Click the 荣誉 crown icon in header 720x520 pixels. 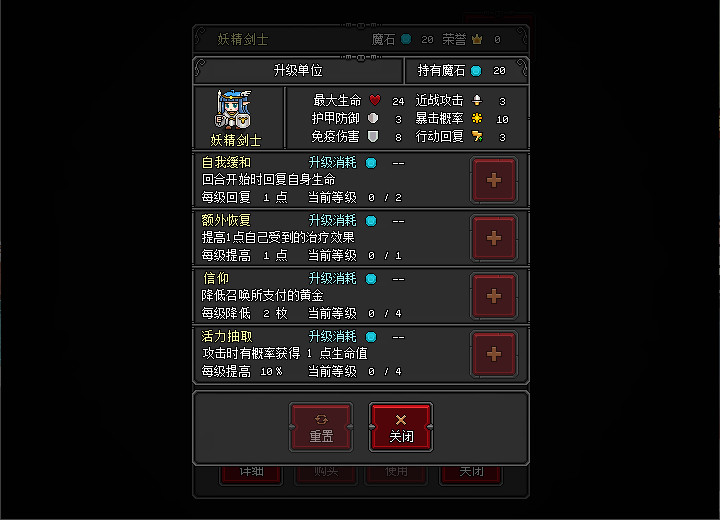477,40
